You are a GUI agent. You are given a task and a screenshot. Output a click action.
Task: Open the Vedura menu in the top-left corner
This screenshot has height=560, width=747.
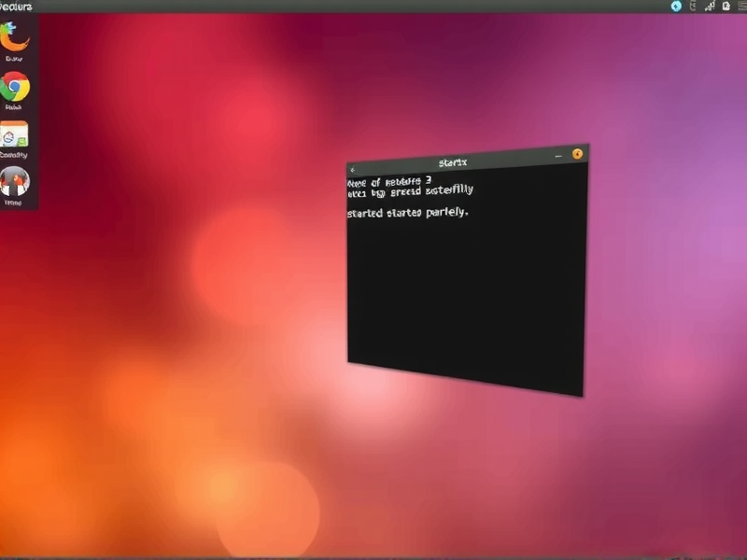(x=17, y=5)
